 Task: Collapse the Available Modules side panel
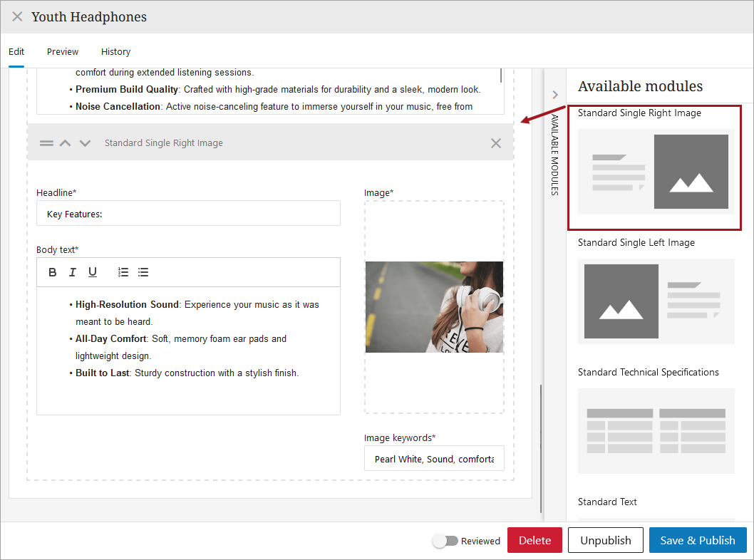[x=555, y=95]
